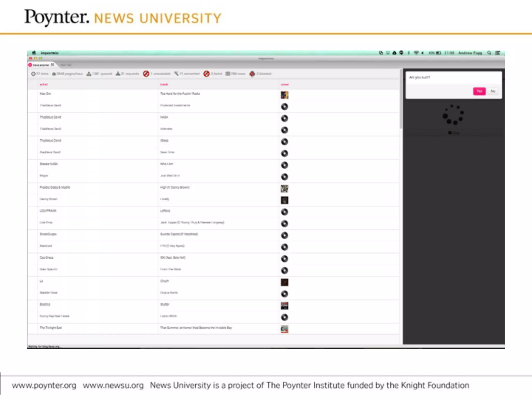The image size is (532, 399).
Task: Click the Wi-Fi status icon
Action: (x=416, y=53)
